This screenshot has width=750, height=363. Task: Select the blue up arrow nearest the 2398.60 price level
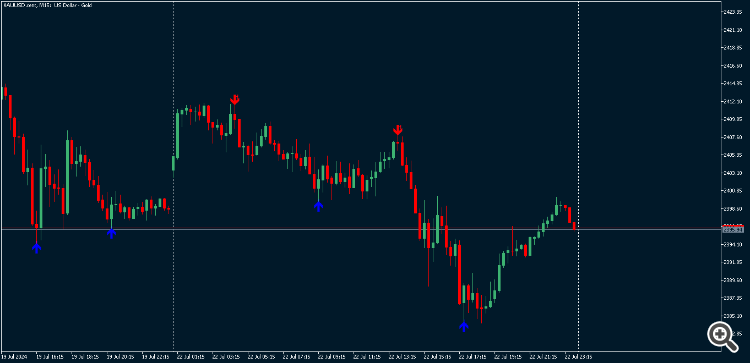318,206
